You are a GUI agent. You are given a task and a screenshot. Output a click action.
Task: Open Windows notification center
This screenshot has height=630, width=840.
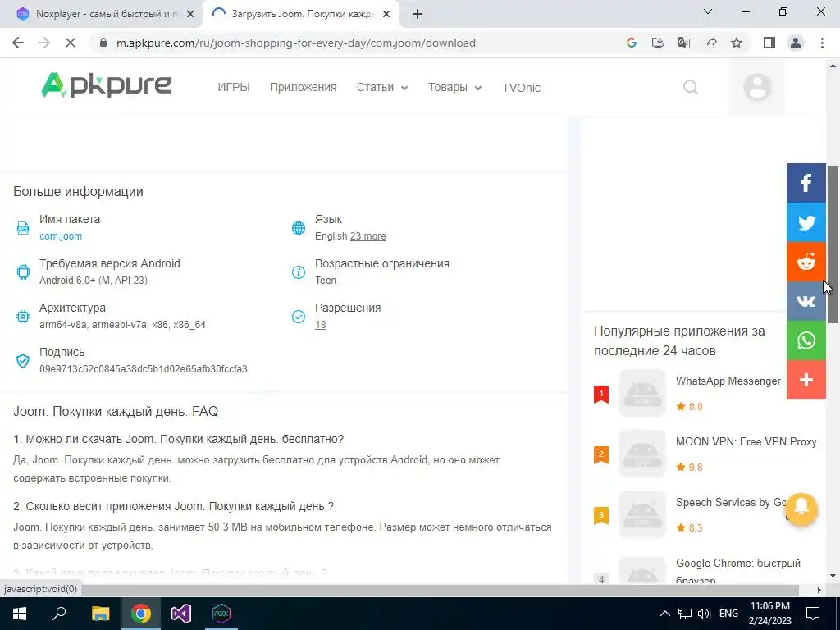(813, 614)
